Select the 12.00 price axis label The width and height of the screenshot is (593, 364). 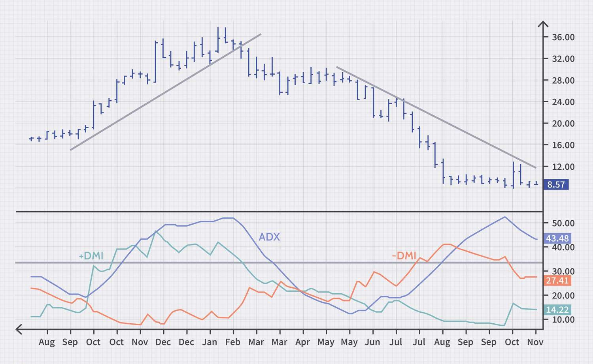563,167
